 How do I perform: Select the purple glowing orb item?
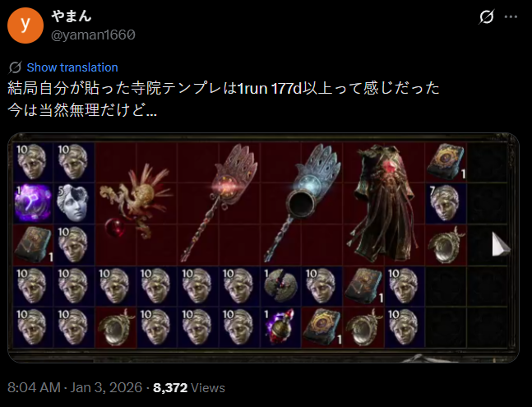[33, 204]
